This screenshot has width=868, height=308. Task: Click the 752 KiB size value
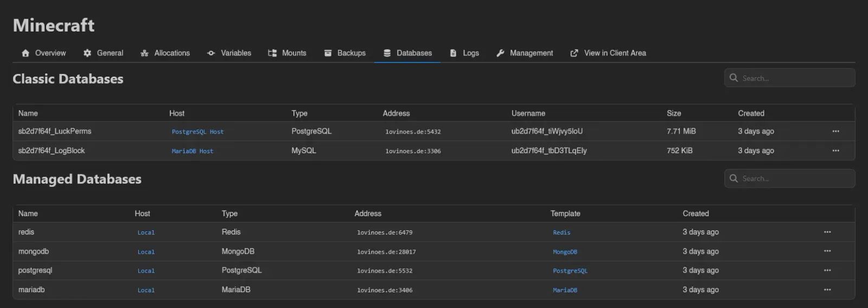click(679, 150)
